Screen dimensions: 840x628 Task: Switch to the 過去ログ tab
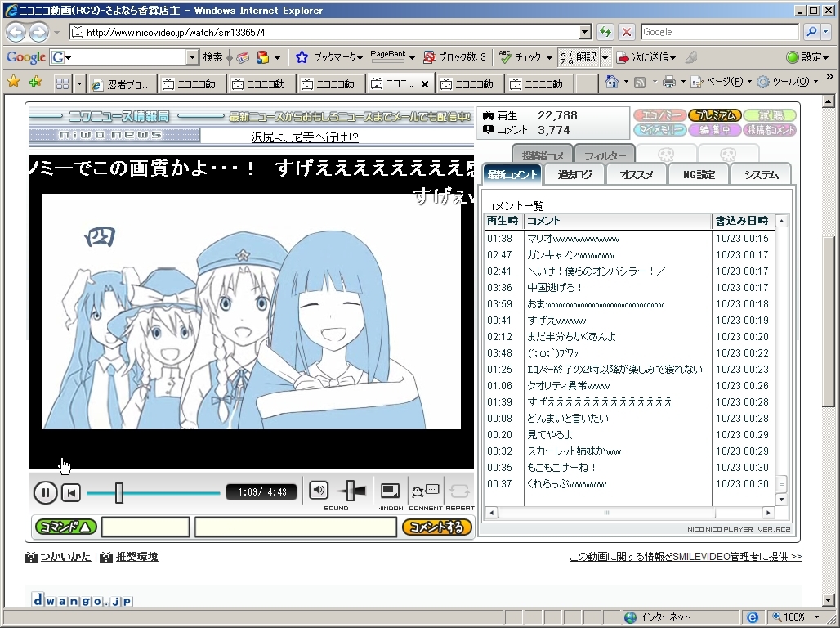574,174
